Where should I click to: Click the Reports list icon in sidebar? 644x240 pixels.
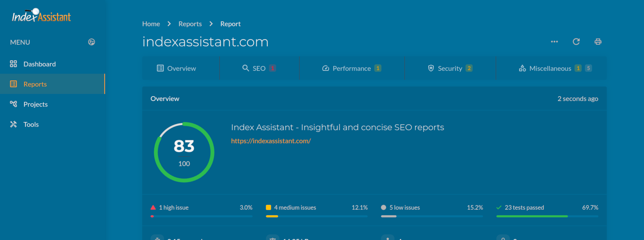[13, 84]
